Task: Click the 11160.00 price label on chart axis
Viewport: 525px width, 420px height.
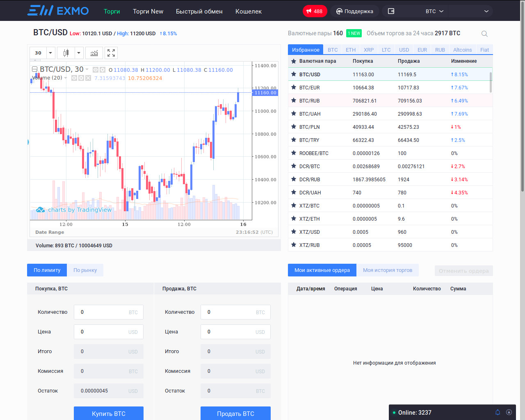Action: [x=265, y=93]
